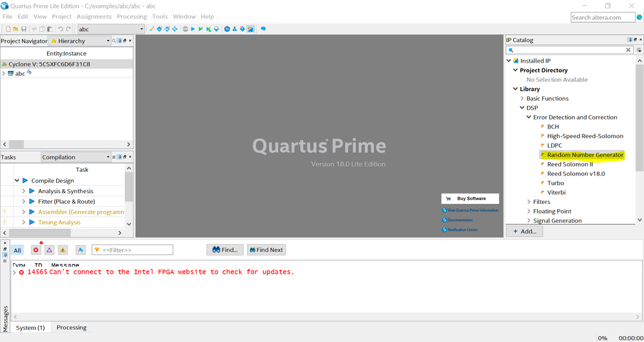Screen dimensions: 644x342
Task: Toggle pin on the Project Navigator panel
Action: pos(119,41)
